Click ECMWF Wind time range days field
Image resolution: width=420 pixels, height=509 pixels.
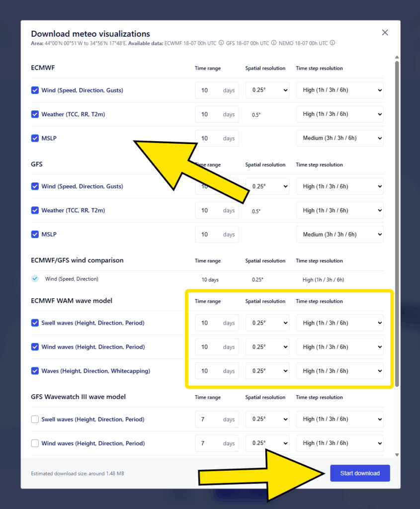217,90
